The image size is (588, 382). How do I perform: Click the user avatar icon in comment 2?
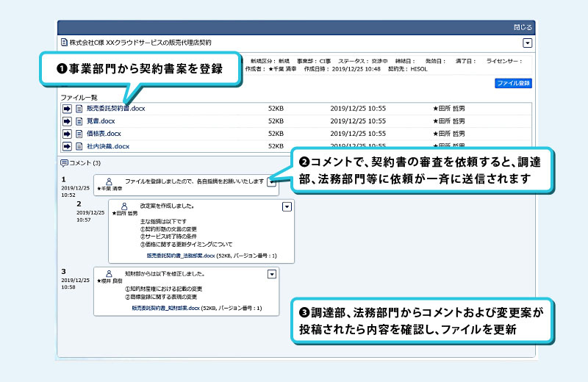point(124,206)
